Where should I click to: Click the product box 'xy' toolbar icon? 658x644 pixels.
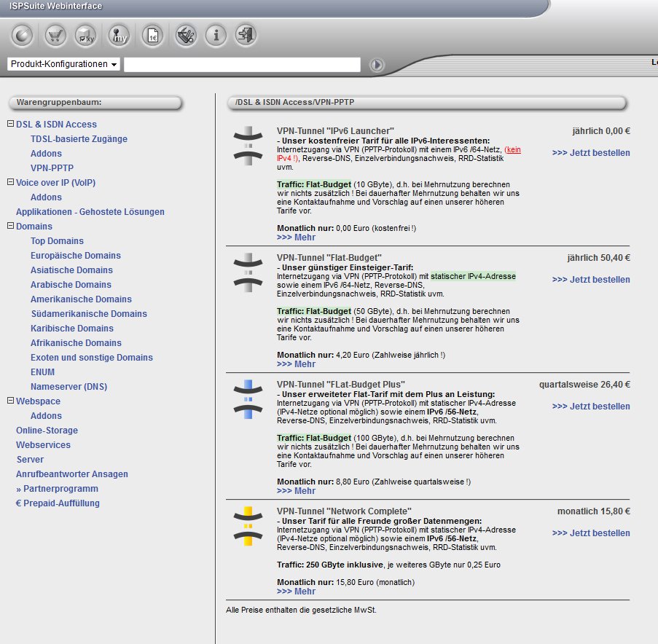86,34
